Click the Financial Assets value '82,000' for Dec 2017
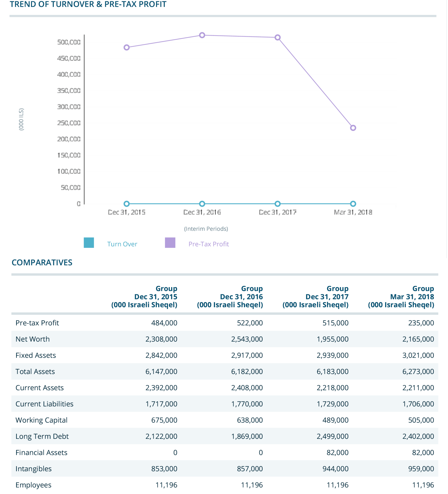 [338, 453]
